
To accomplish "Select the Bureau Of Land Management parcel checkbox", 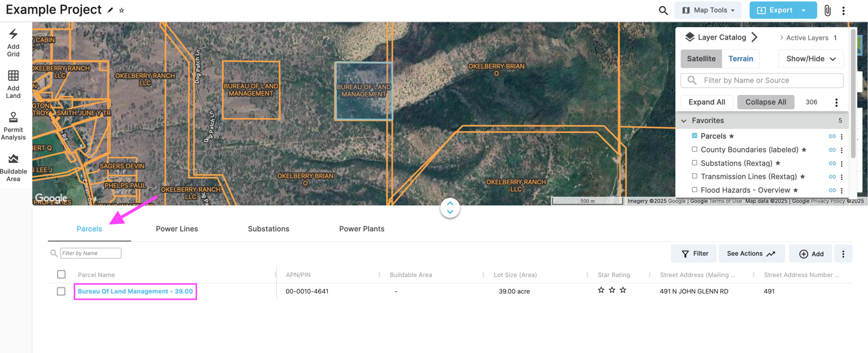I will tap(61, 291).
